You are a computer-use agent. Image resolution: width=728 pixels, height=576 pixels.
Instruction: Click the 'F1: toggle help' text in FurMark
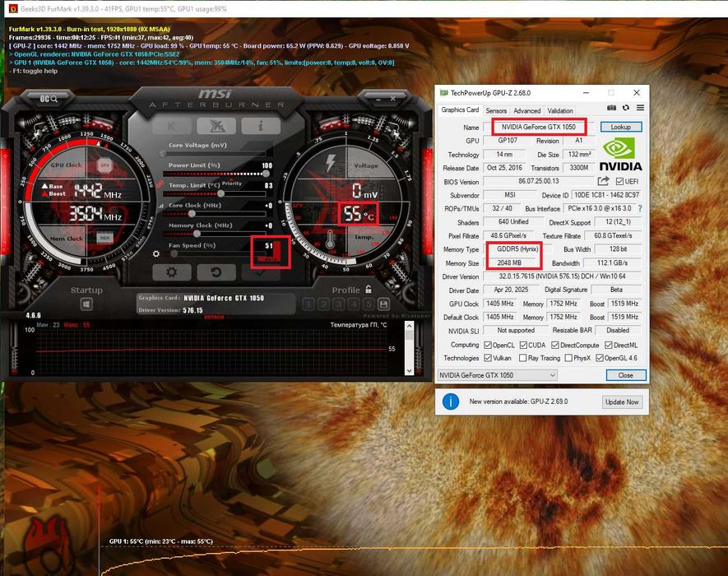pyautogui.click(x=34, y=71)
